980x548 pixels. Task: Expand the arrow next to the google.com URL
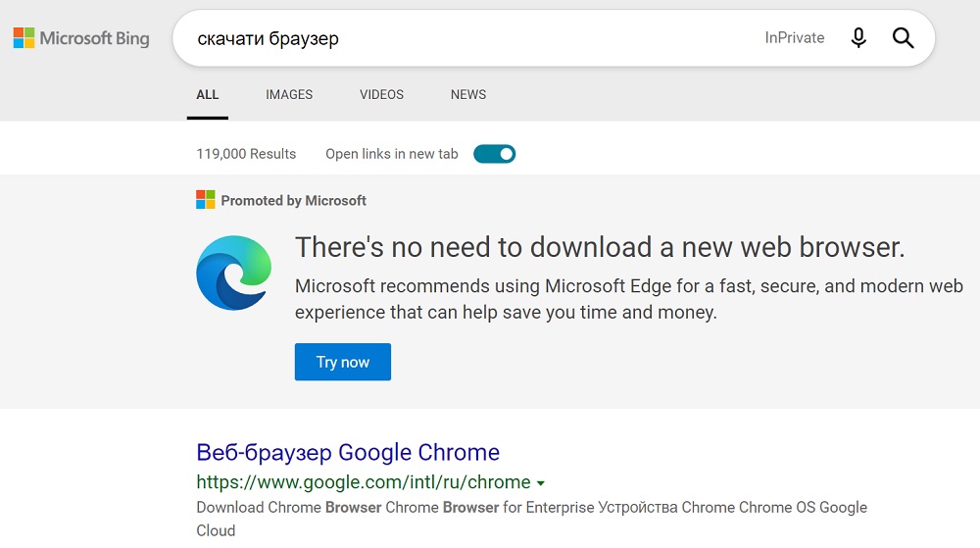pos(541,483)
